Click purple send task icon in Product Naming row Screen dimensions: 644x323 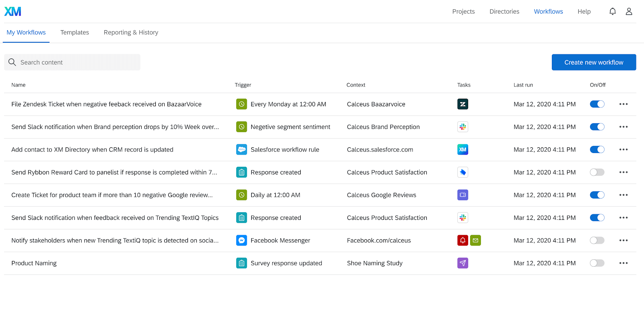click(x=463, y=263)
